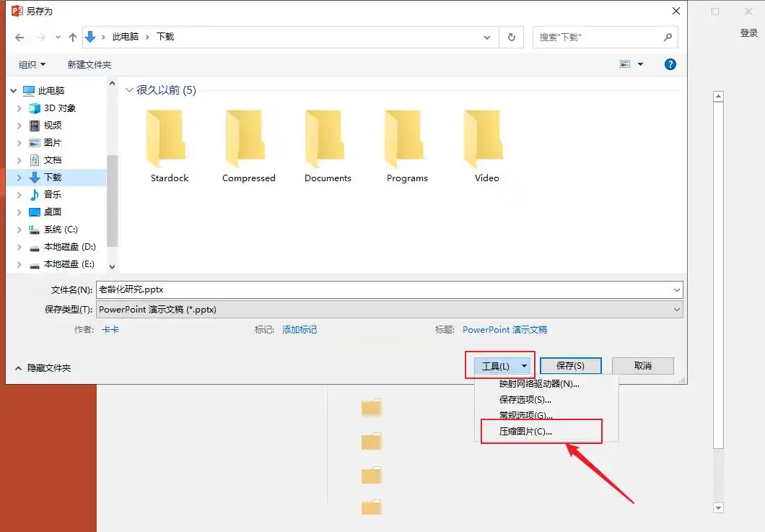Choose 保存选项(S) menu entry
Screen dimensions: 765x532
[525, 400]
